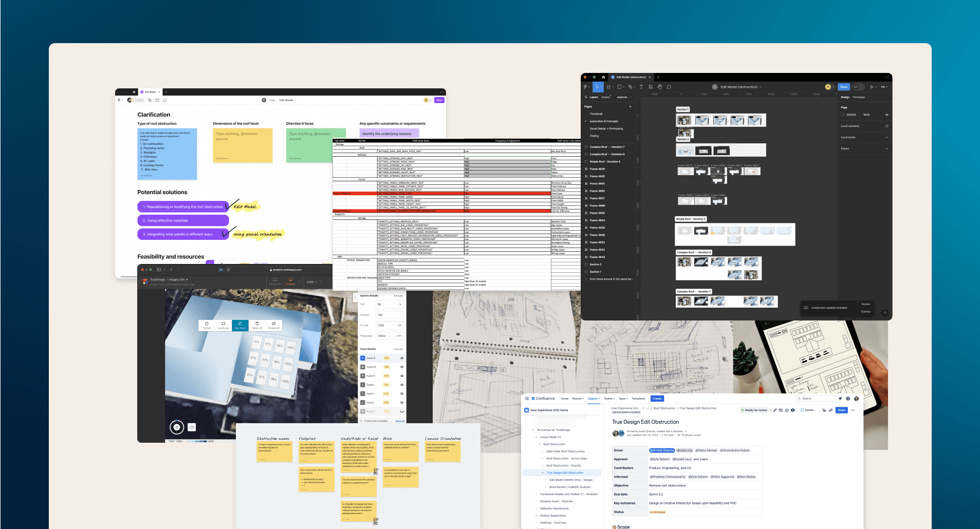
Task: Click the Figma page background color swatch
Action: 843,115
